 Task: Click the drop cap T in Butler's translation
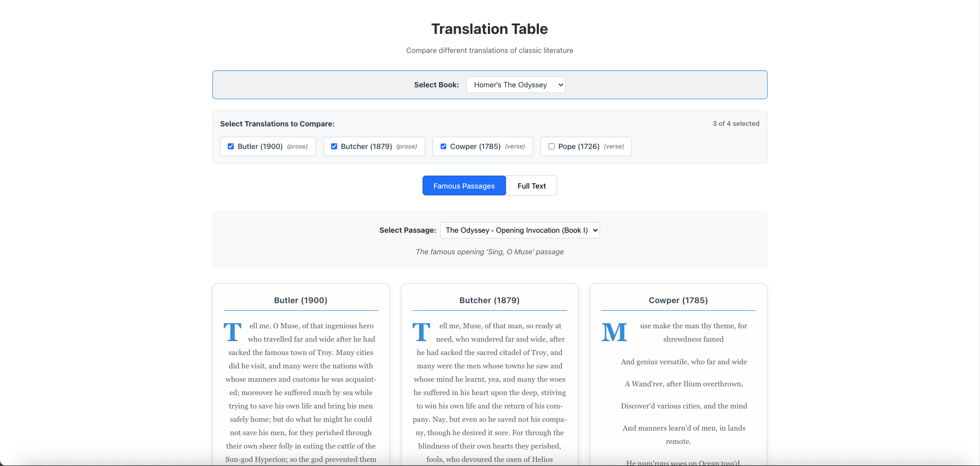click(233, 332)
